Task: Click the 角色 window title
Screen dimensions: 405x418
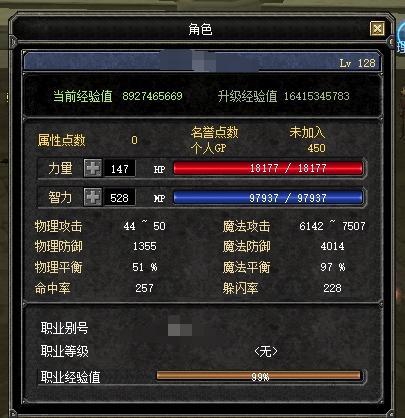Action: click(x=200, y=29)
